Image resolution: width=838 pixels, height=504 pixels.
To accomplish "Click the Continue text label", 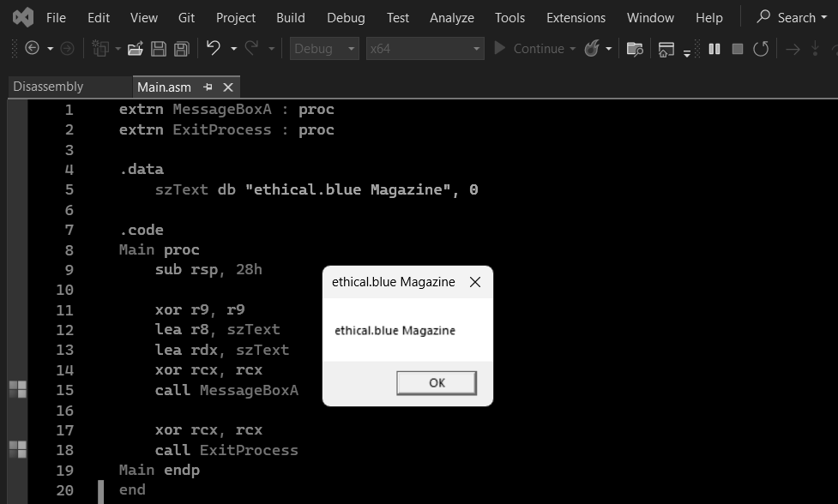I will click(539, 49).
